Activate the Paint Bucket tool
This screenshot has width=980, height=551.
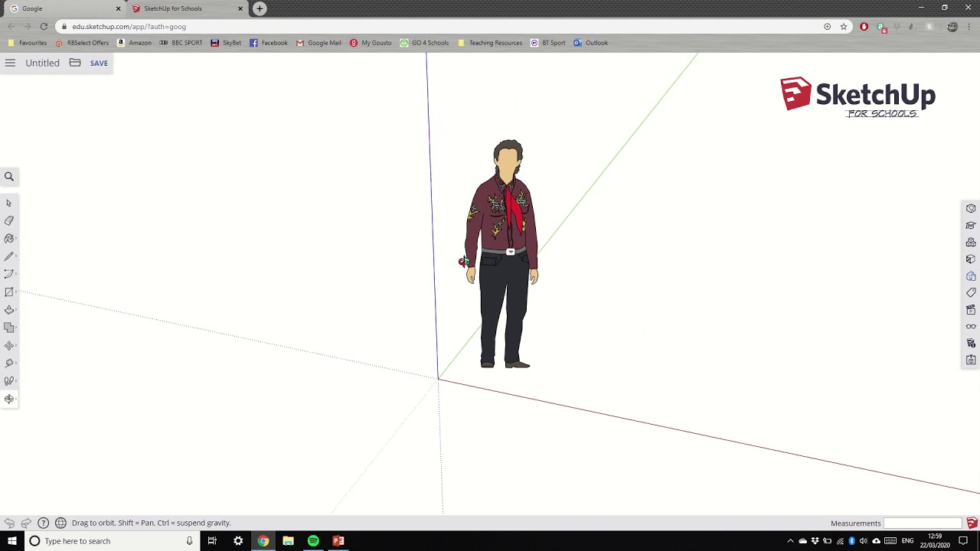click(x=9, y=239)
